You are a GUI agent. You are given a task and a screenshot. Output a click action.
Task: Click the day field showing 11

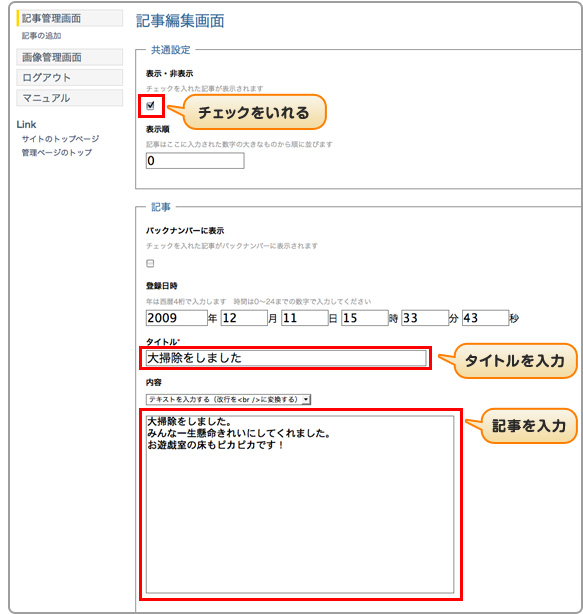click(305, 318)
